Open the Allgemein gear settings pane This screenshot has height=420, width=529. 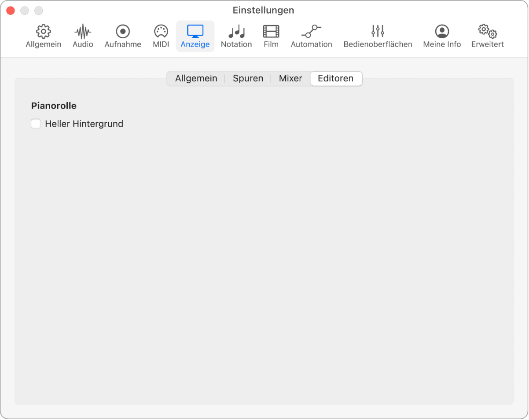click(x=43, y=37)
